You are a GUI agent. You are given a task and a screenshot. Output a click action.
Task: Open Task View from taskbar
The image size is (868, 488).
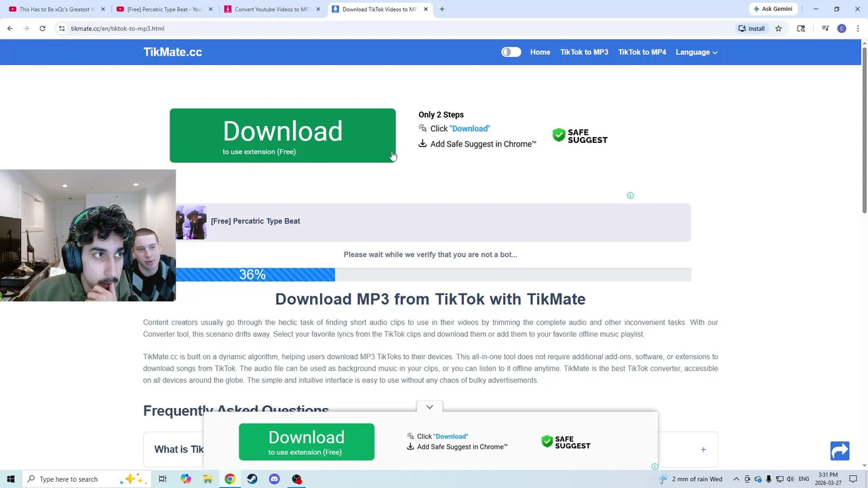click(x=163, y=479)
